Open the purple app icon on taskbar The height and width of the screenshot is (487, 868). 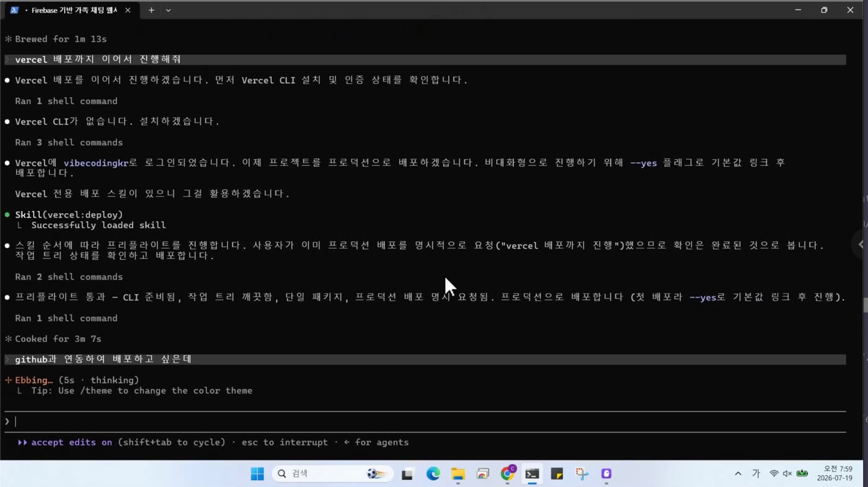[606, 474]
